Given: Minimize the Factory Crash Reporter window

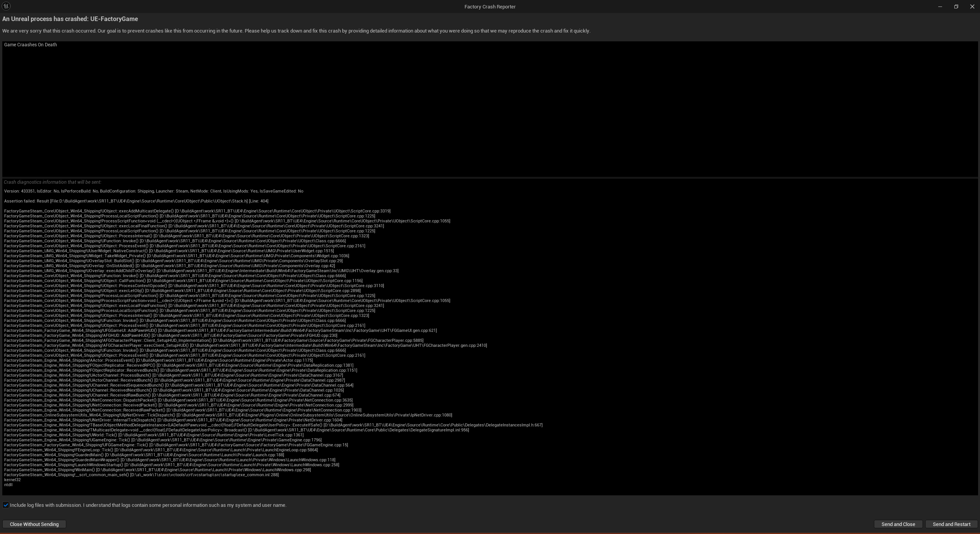Looking at the screenshot, I should [x=940, y=7].
